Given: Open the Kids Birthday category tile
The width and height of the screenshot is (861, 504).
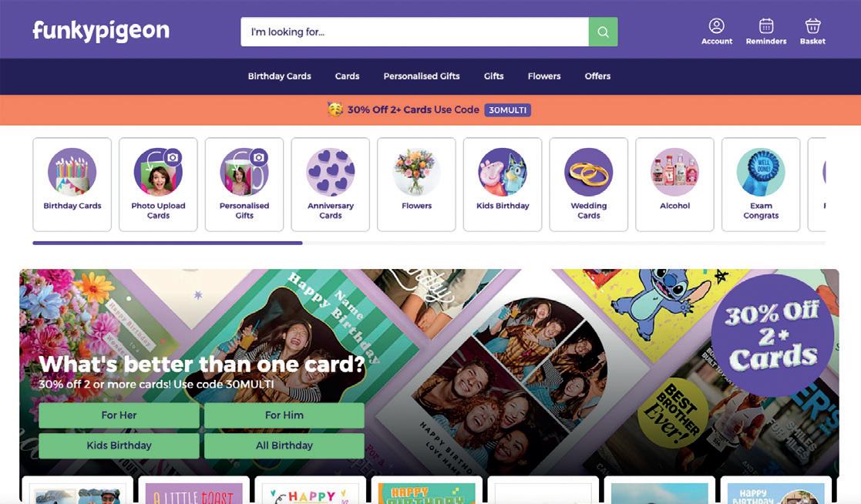Looking at the screenshot, I should 503,184.
